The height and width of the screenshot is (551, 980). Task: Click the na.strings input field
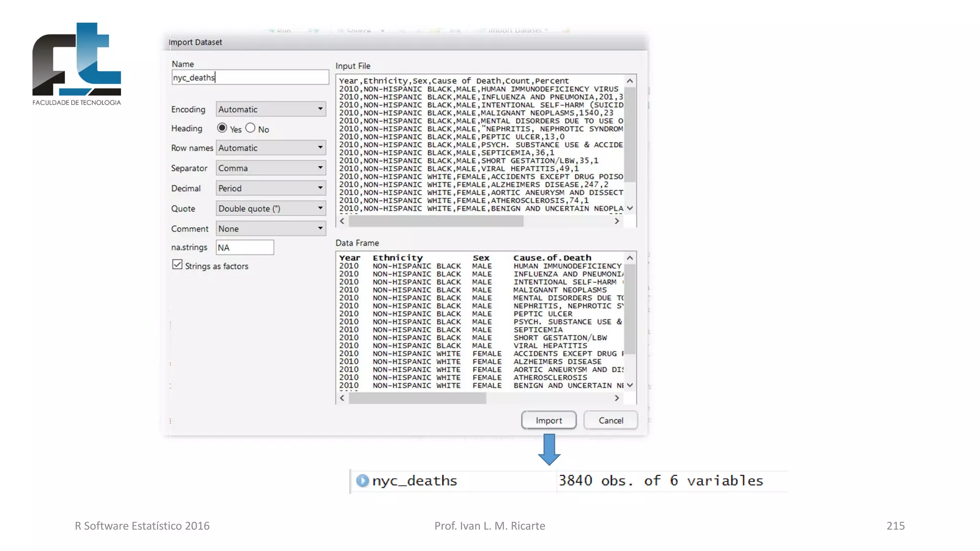tap(245, 247)
